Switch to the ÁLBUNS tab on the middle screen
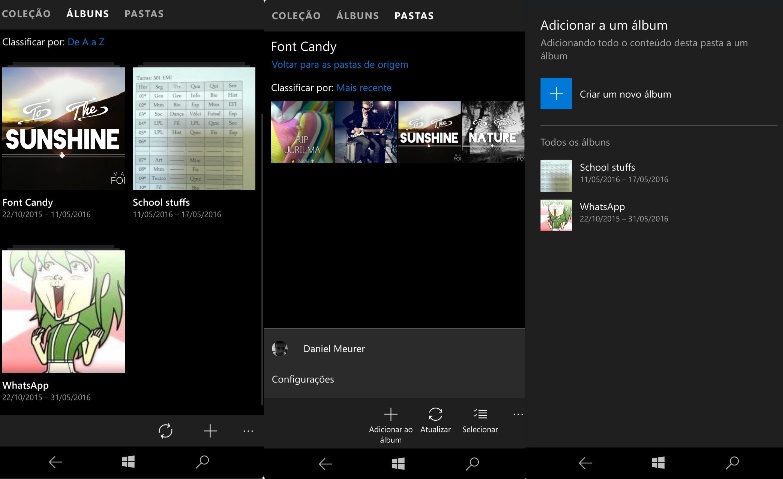The width and height of the screenshot is (783, 479). coord(357,16)
